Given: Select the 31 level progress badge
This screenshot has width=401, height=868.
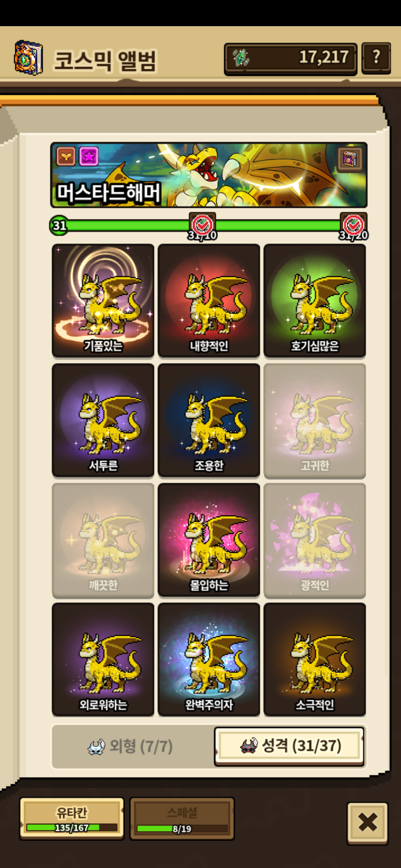Looking at the screenshot, I should coord(59,225).
